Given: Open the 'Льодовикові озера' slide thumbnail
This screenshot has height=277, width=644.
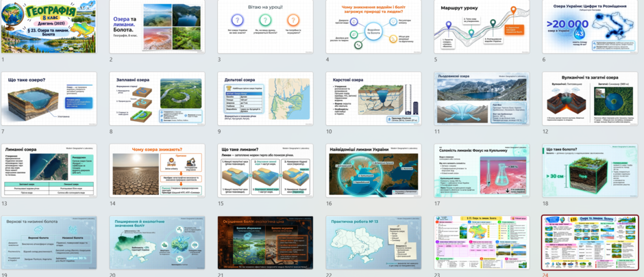Looking at the screenshot, I should pos(482,98).
